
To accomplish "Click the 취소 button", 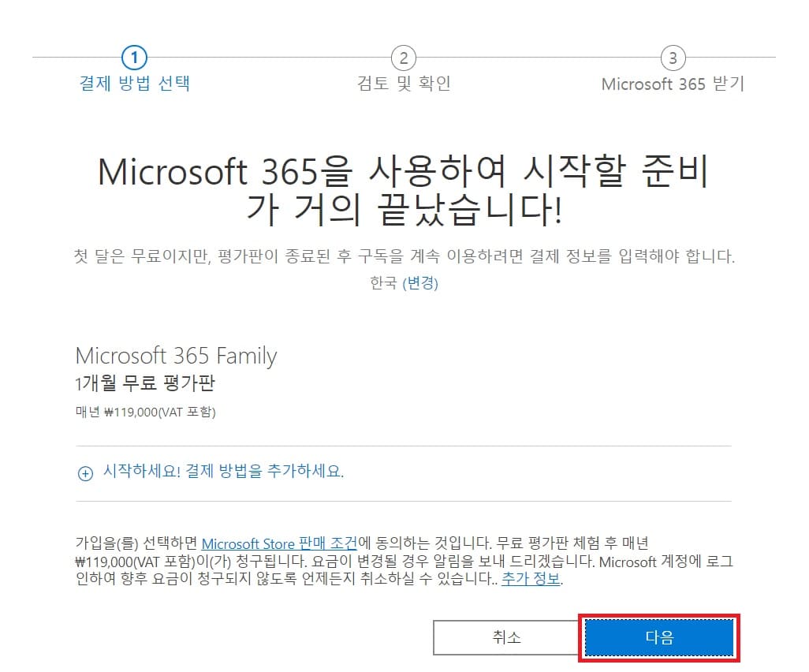I will tap(506, 637).
